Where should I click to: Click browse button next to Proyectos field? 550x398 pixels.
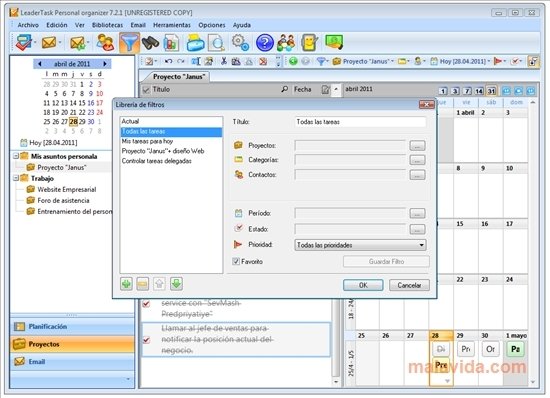point(417,146)
